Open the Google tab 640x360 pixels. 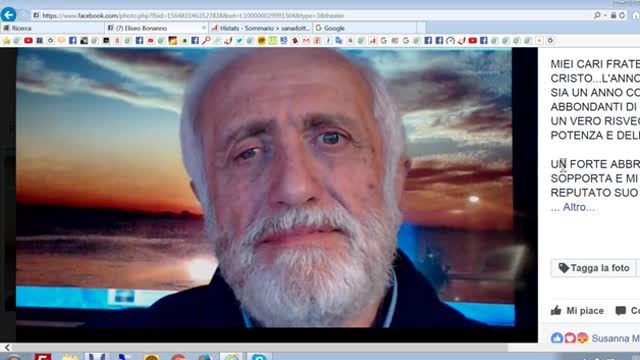[365, 28]
